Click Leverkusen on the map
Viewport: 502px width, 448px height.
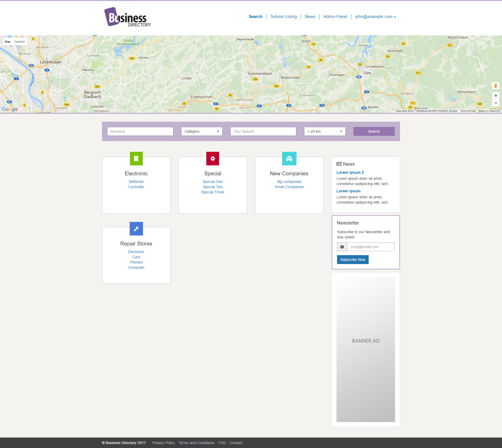tap(50, 62)
